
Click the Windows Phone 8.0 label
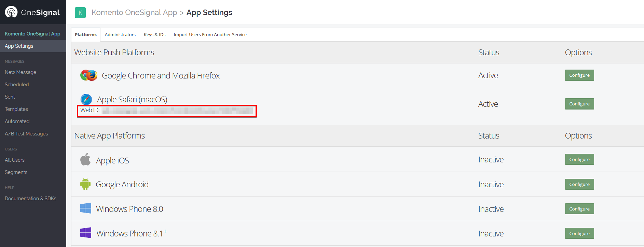pyautogui.click(x=129, y=209)
